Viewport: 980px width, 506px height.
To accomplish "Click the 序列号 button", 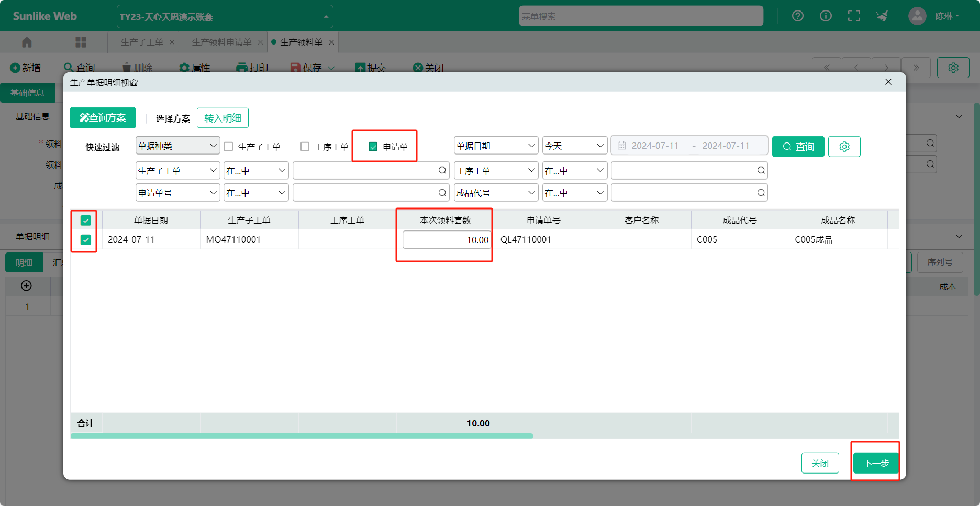I will tap(940, 262).
